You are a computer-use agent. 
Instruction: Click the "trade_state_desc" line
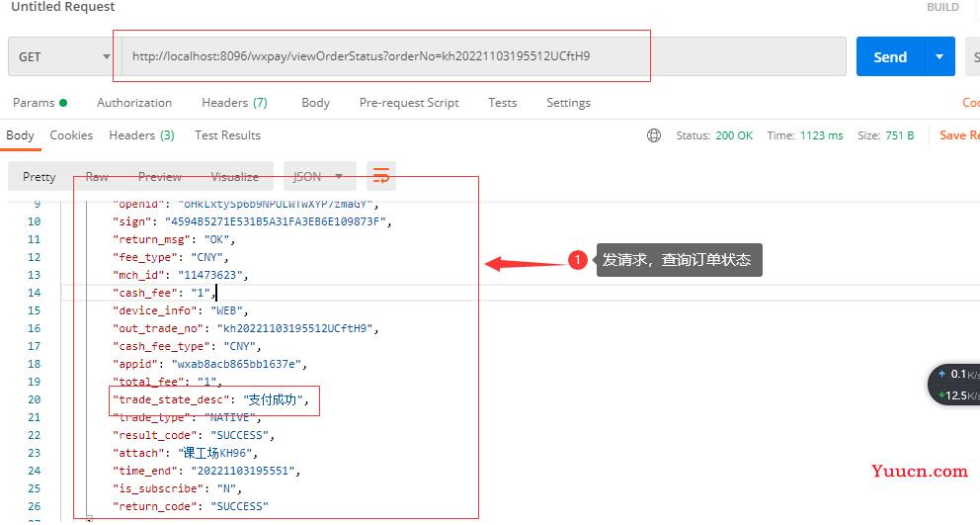tap(211, 399)
